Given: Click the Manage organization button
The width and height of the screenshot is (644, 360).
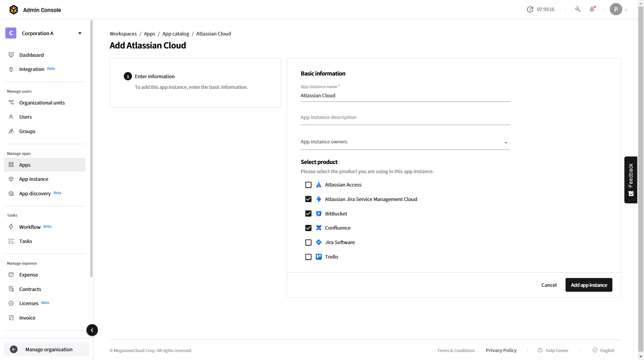Looking at the screenshot, I should point(46,349).
